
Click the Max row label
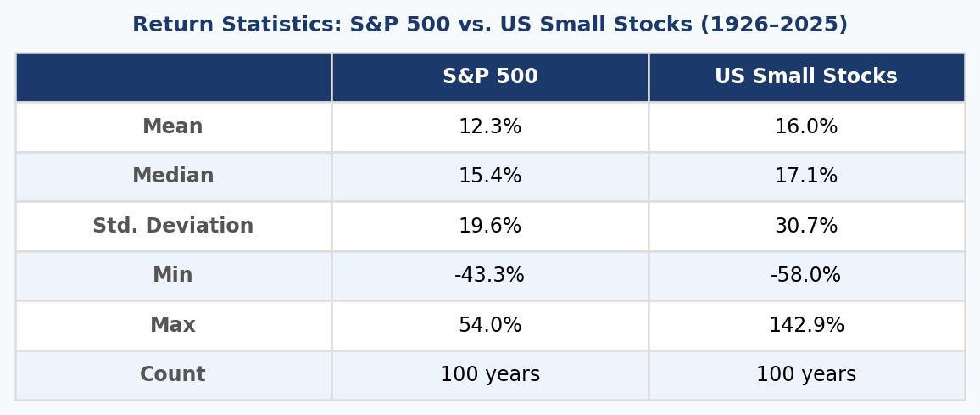click(173, 326)
